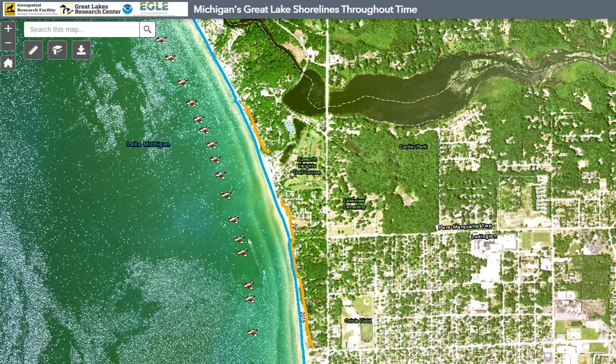Open the Geospatial Research Facility logo

pos(31,9)
